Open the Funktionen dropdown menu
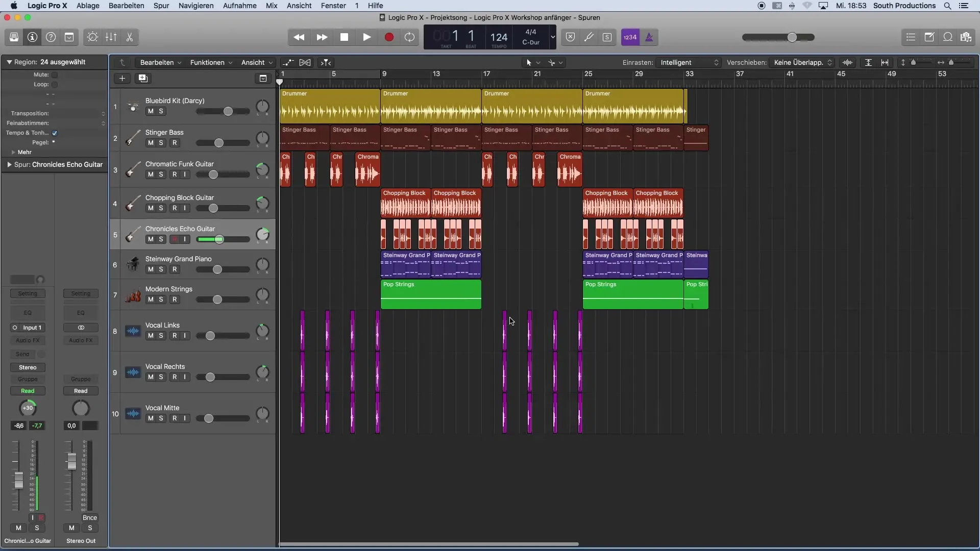Image resolution: width=980 pixels, height=551 pixels. (211, 62)
